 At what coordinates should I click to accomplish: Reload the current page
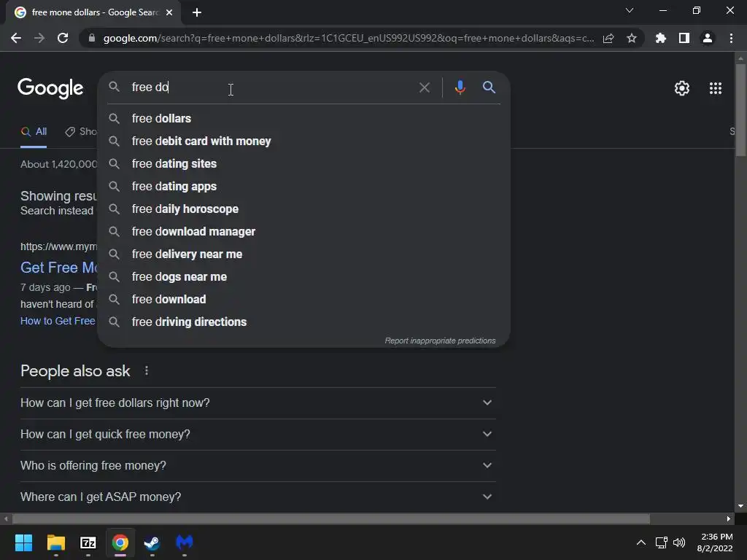[x=63, y=38]
